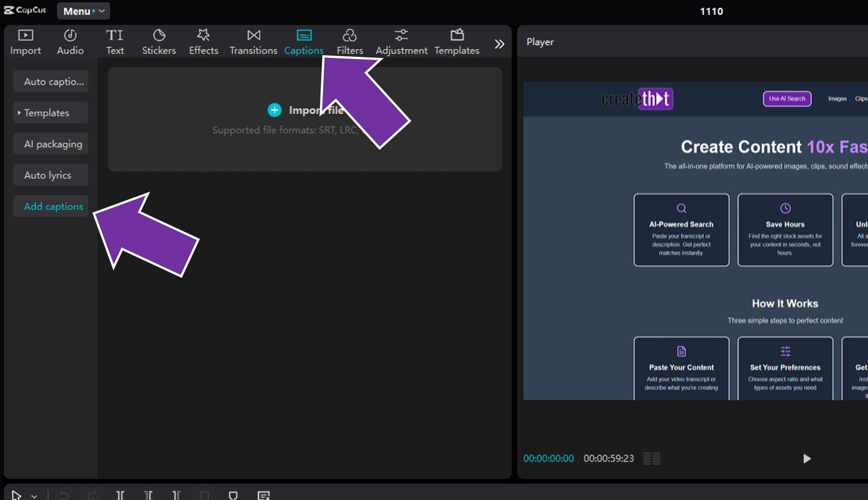Click the Split clip tool
This screenshot has width=868, height=500.
click(120, 495)
